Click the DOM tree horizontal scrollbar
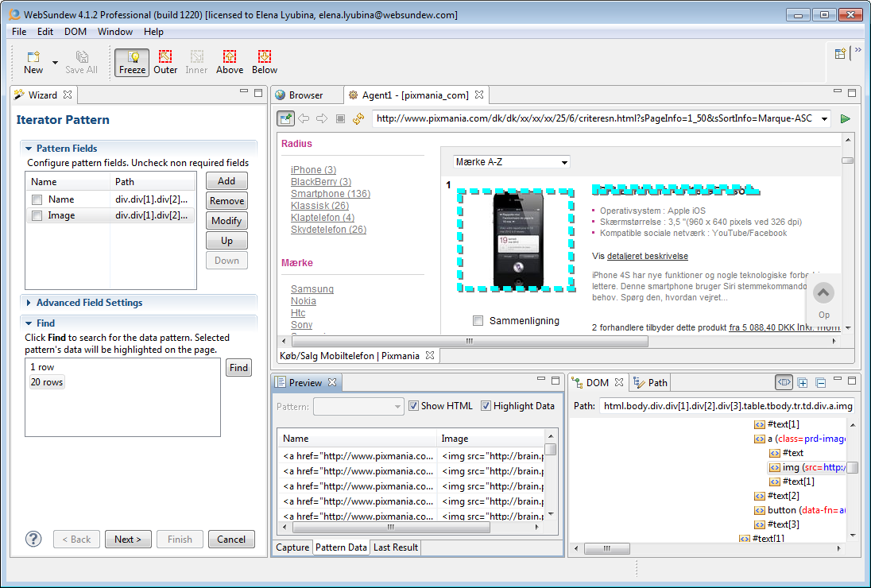The width and height of the screenshot is (871, 588). coord(607,548)
